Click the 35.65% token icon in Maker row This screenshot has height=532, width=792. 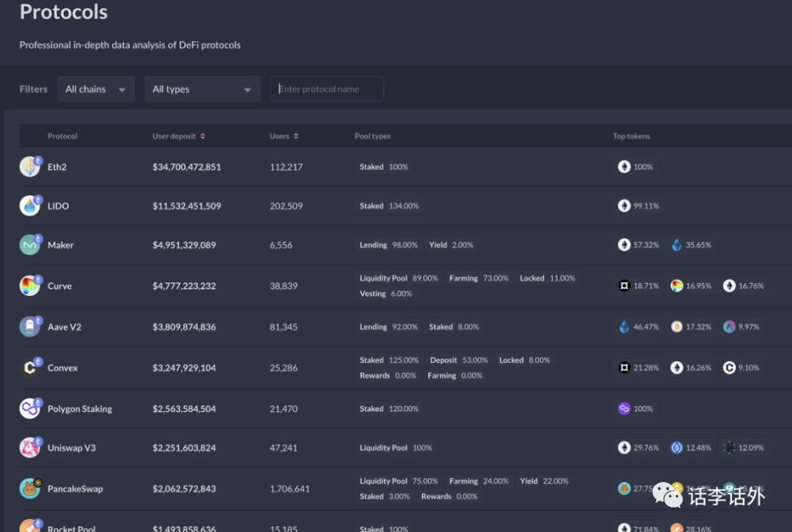pyautogui.click(x=677, y=245)
